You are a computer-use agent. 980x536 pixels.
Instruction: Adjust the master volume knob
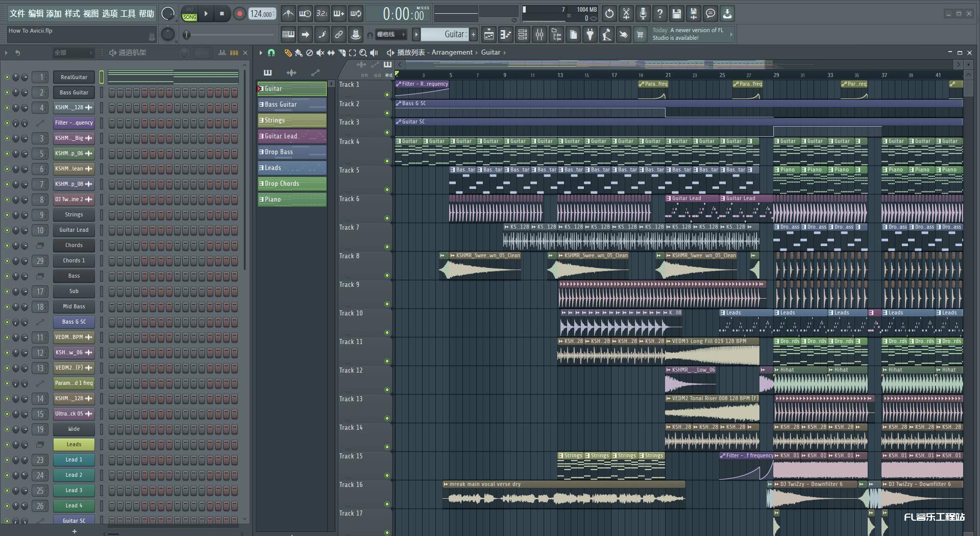click(167, 14)
